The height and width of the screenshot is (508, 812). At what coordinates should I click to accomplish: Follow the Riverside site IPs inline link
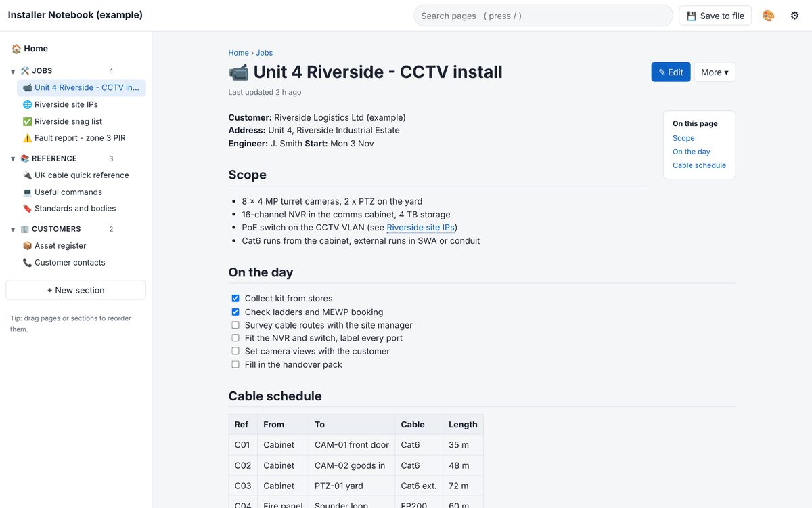pyautogui.click(x=420, y=228)
